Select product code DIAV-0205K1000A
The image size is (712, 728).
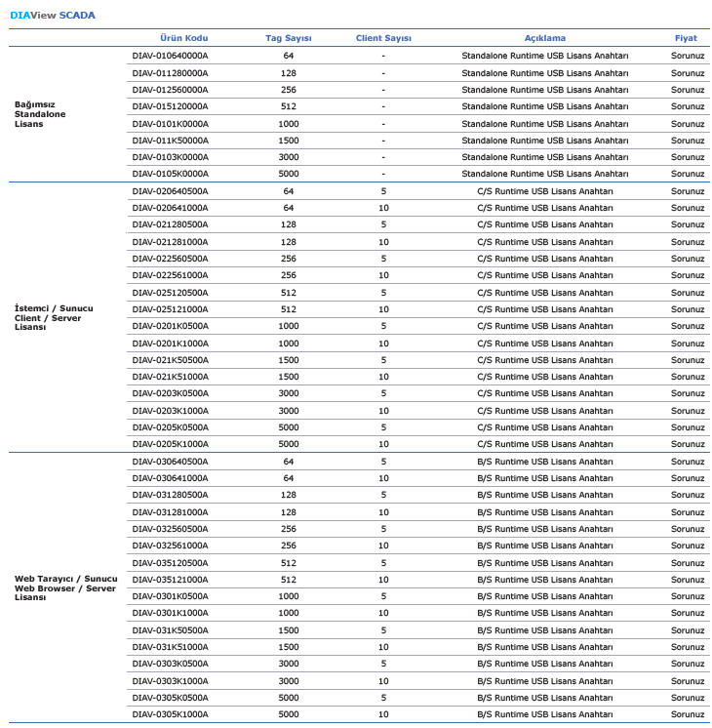170,444
